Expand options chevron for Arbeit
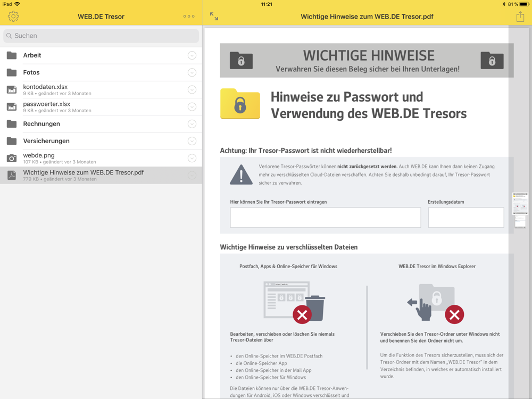This screenshot has width=532, height=399. click(192, 55)
